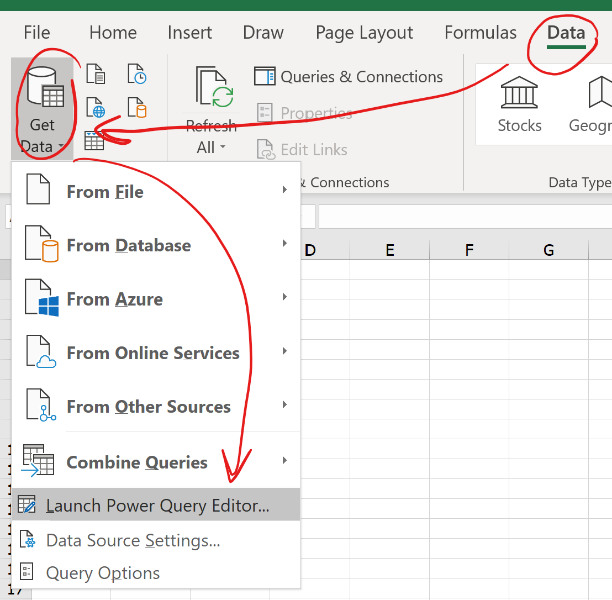Screen dimensions: 612x600
Task: Open Data Source Settings
Action: coord(132,540)
